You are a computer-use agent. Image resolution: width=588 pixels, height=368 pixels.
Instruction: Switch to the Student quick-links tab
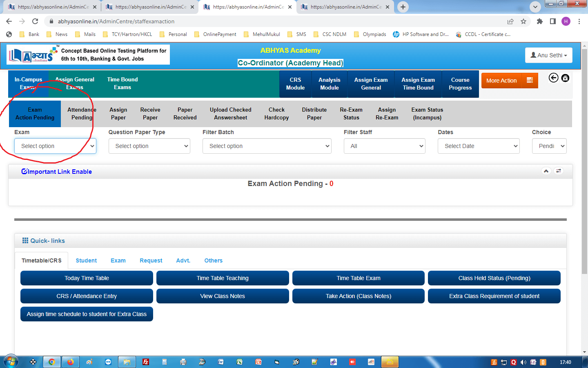pyautogui.click(x=86, y=260)
